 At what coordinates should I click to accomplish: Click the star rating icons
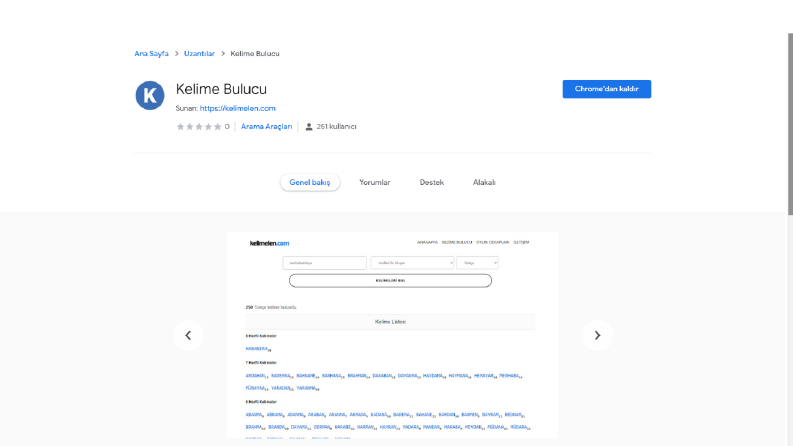(x=199, y=126)
